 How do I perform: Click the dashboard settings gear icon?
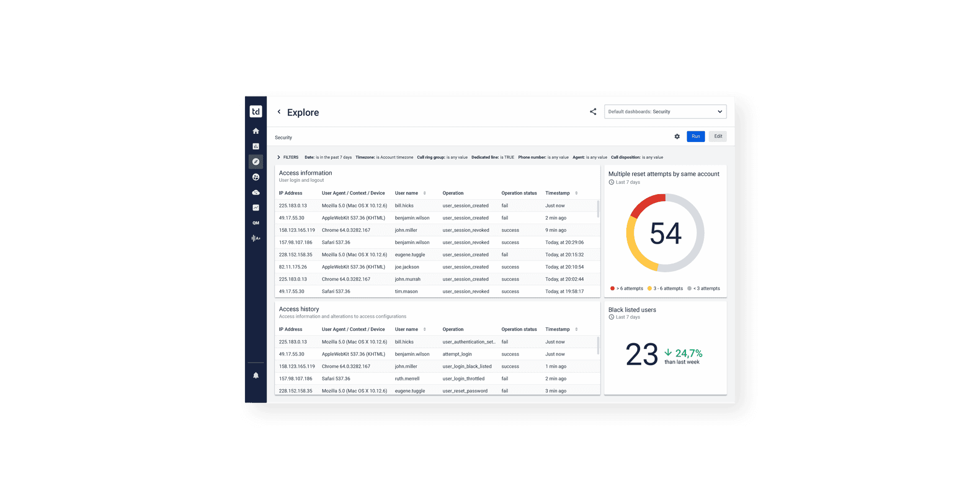click(x=677, y=136)
